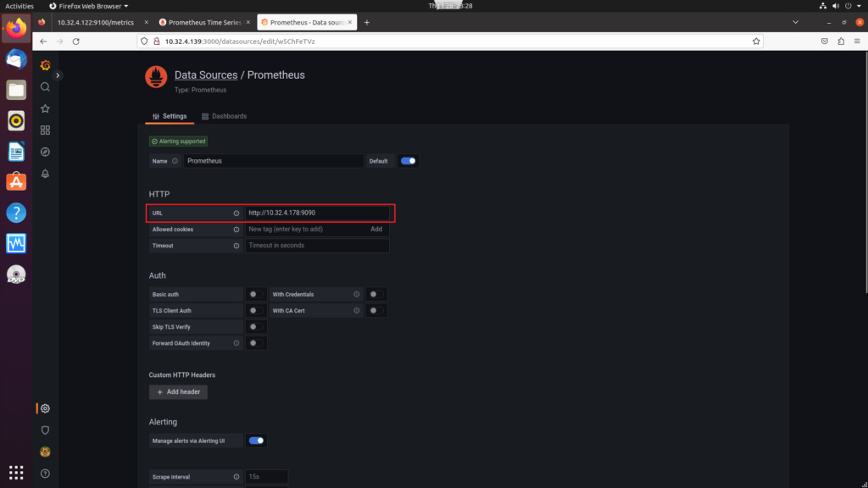The image size is (868, 488).
Task: Open Firefox Web Browser app menu
Action: coord(88,6)
